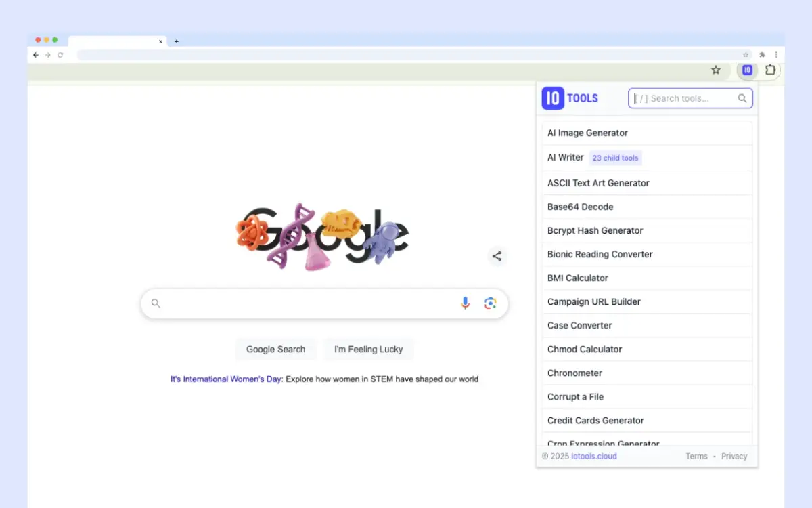Image resolution: width=812 pixels, height=508 pixels.
Task: Click the IO Tools logo in popup
Action: (570, 98)
